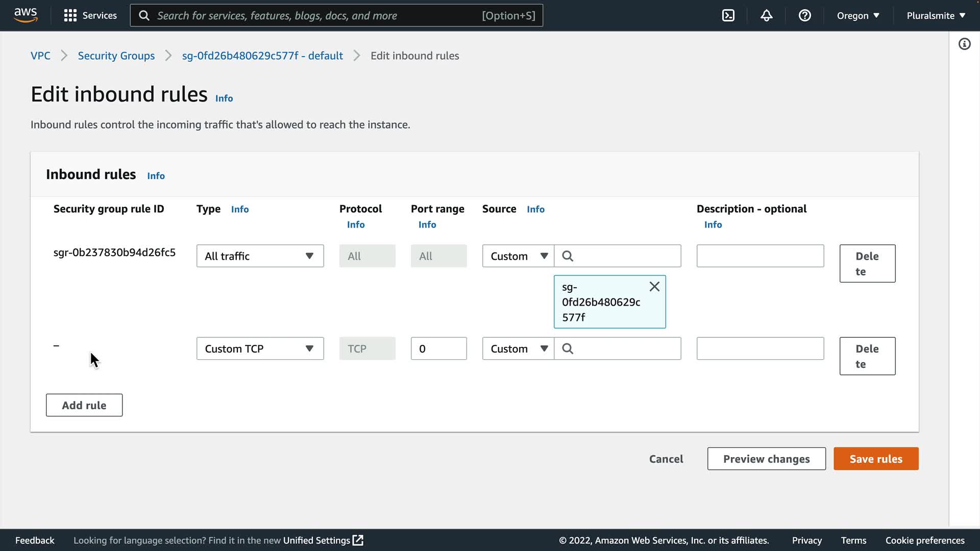Screen dimensions: 980x551
Task: Open the Pluralsmite account menu
Action: 936,15
